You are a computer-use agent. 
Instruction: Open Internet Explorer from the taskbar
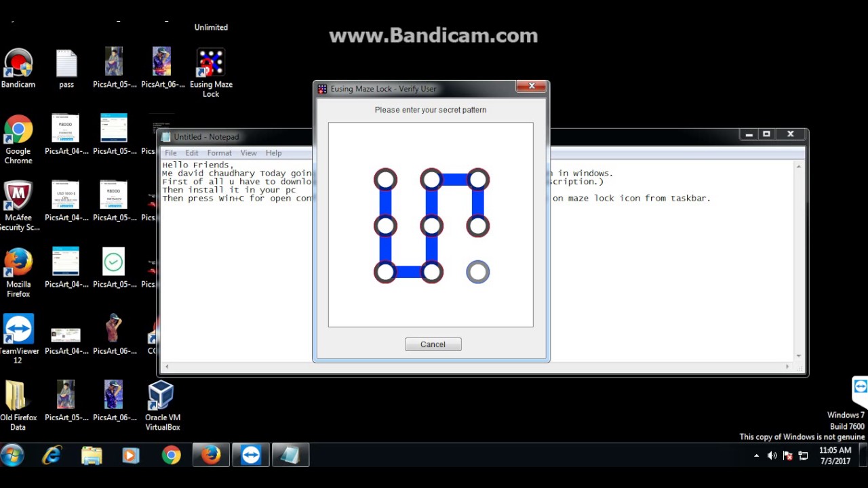(52, 455)
